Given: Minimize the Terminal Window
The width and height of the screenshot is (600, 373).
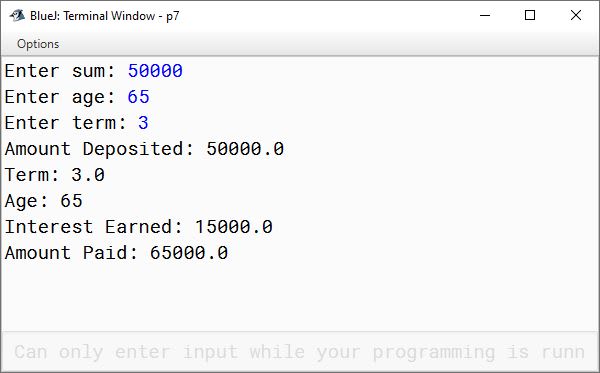Looking at the screenshot, I should [485, 16].
